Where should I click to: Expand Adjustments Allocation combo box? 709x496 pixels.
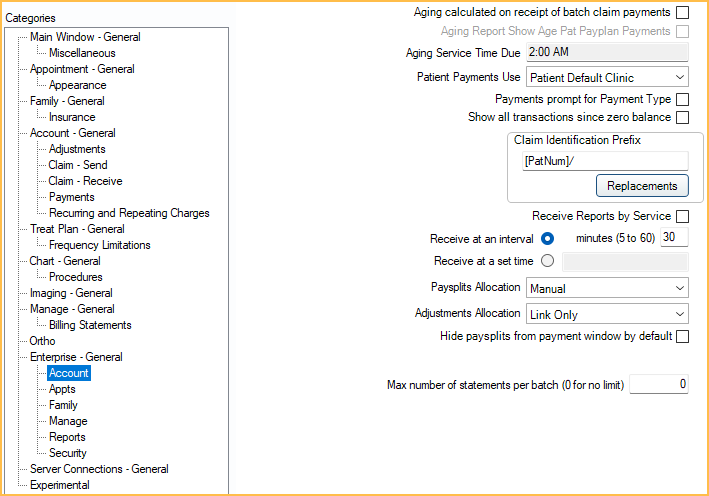coord(607,314)
